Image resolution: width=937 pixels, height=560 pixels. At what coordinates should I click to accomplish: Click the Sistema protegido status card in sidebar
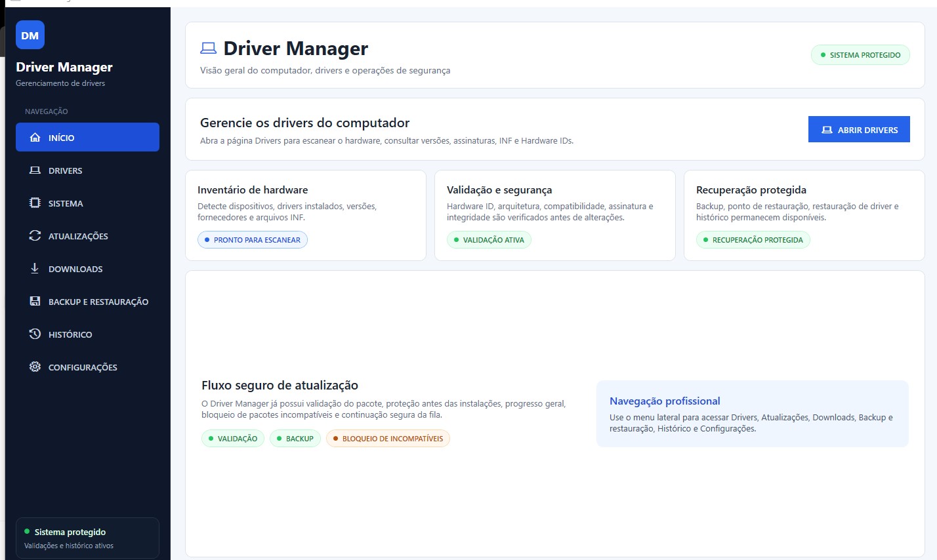(x=87, y=538)
